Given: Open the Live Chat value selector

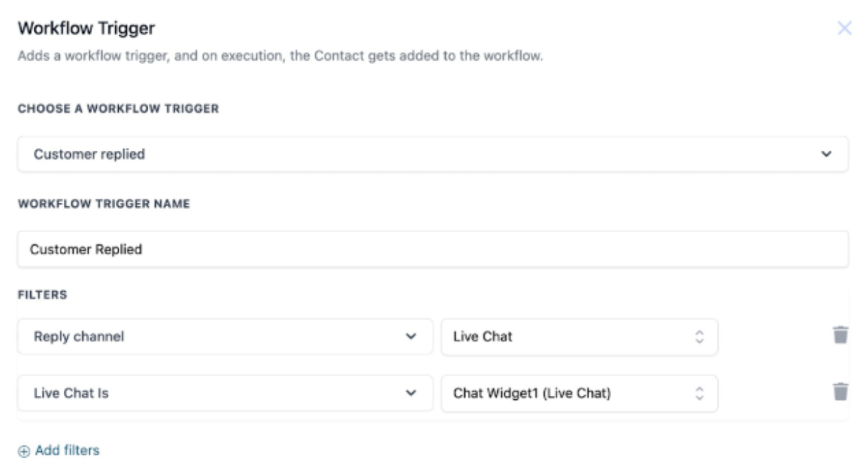Looking at the screenshot, I should point(579,337).
